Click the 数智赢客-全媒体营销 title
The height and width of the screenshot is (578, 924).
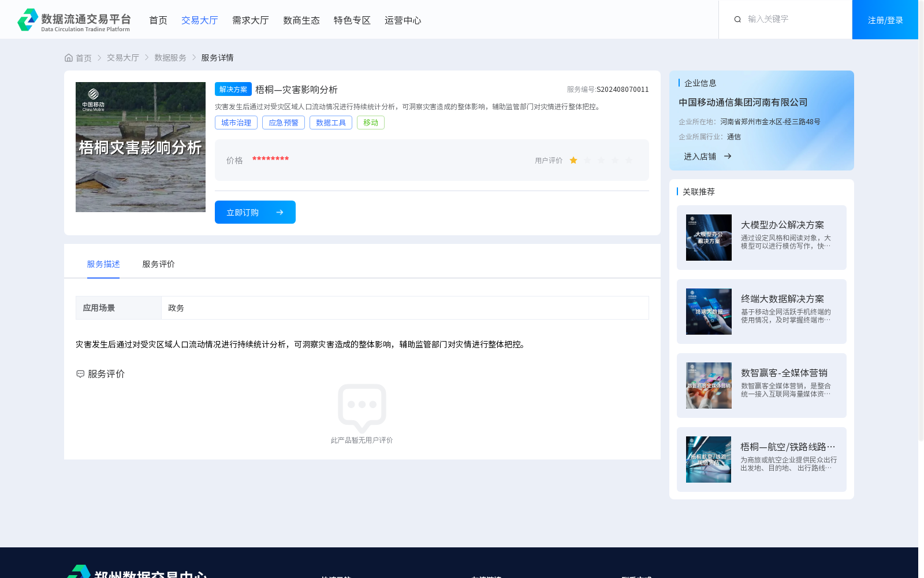tap(784, 373)
